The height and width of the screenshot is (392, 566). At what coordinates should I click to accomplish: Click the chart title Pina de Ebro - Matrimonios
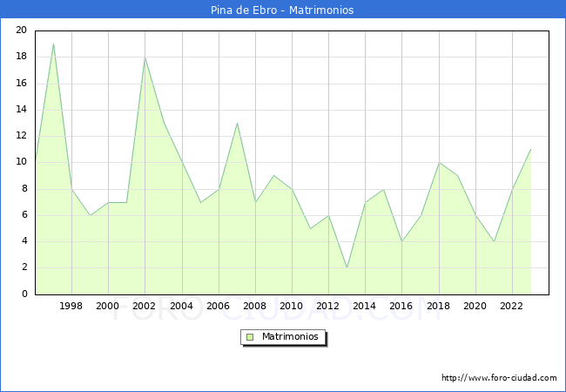pos(283,10)
